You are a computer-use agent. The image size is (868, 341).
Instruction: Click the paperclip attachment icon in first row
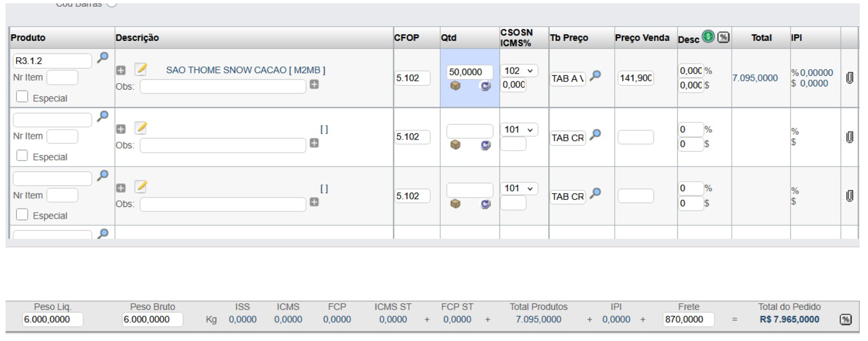coord(849,79)
